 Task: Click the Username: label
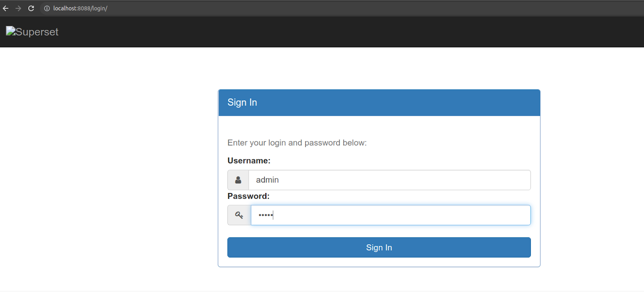click(x=249, y=160)
